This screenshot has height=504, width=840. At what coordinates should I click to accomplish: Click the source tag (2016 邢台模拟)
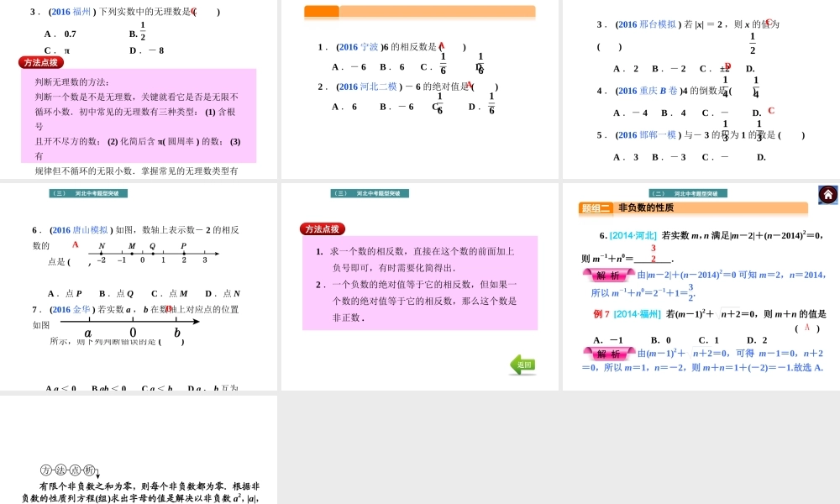[648, 24]
